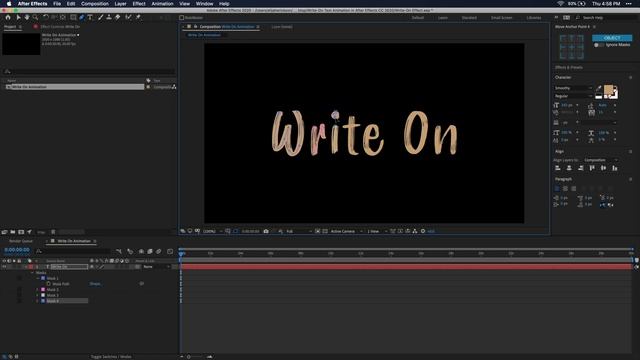Click new composition icon in Project panel
The height and width of the screenshot is (360, 640).
coord(21,232)
